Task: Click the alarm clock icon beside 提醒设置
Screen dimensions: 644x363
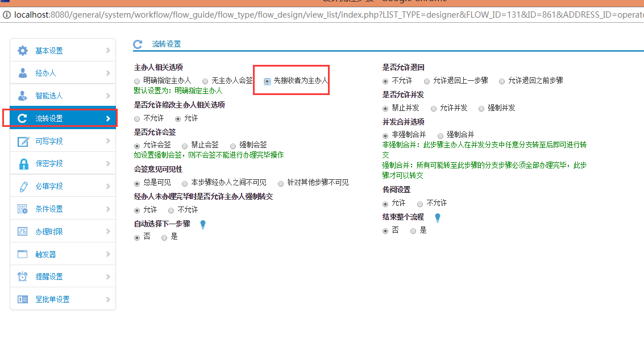Action: (x=23, y=277)
